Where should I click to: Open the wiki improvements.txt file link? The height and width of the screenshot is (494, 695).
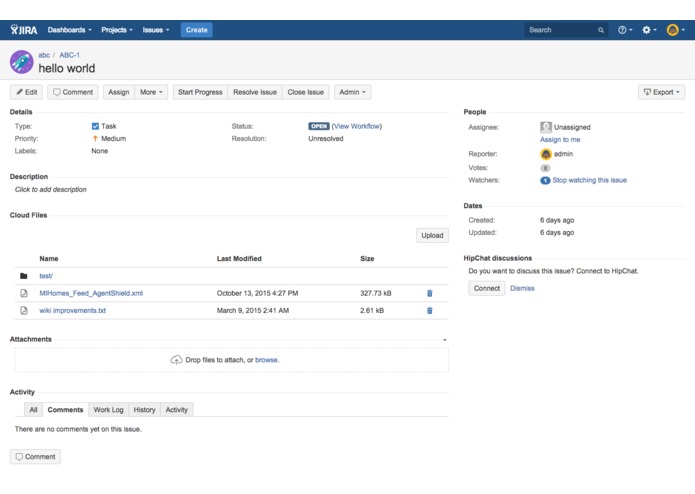click(x=73, y=311)
